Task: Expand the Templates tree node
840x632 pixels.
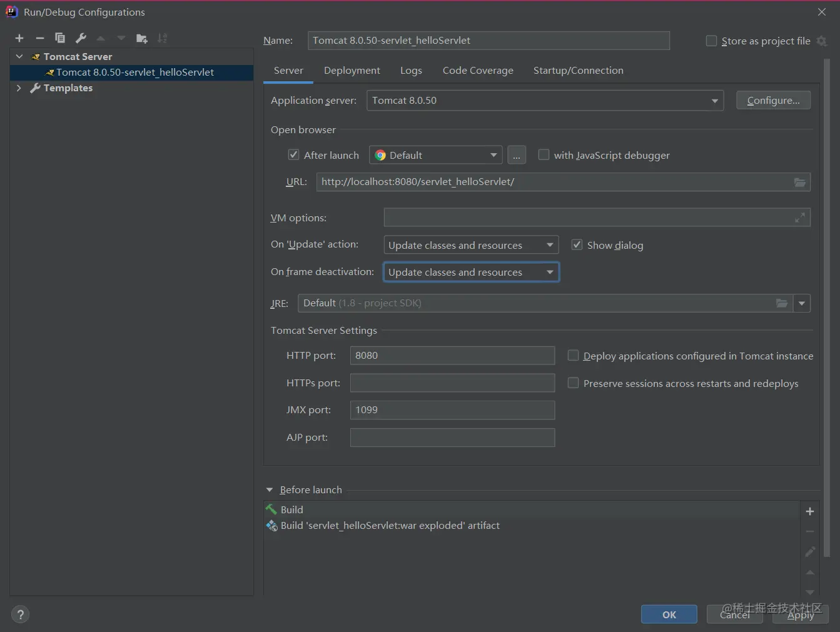Action: pos(19,88)
